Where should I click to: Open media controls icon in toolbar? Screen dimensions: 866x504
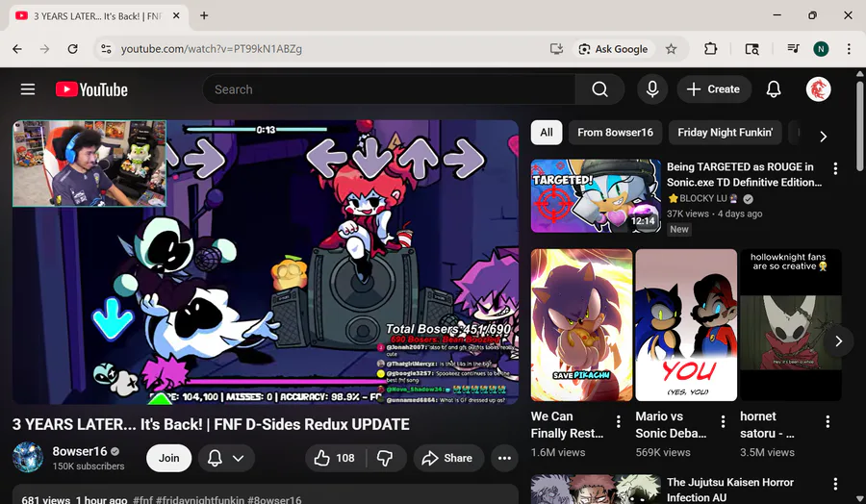[x=793, y=49]
